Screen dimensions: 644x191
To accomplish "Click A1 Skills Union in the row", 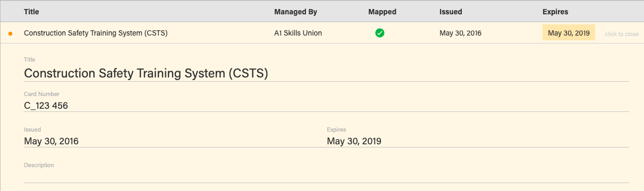I will coord(298,33).
